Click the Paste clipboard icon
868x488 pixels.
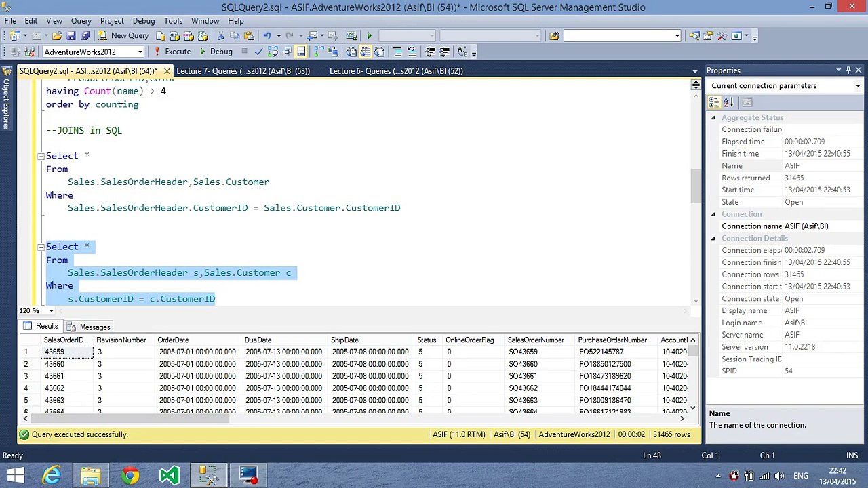249,35
